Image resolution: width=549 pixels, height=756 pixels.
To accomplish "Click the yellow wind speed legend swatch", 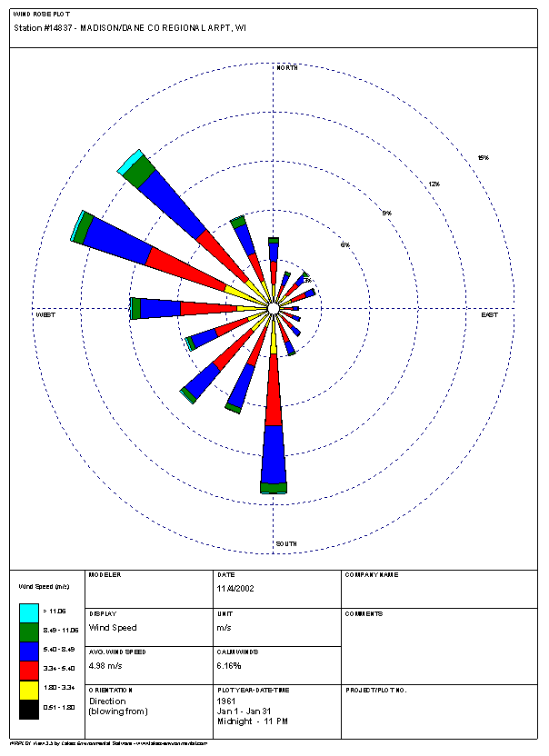I will pyautogui.click(x=29, y=691).
